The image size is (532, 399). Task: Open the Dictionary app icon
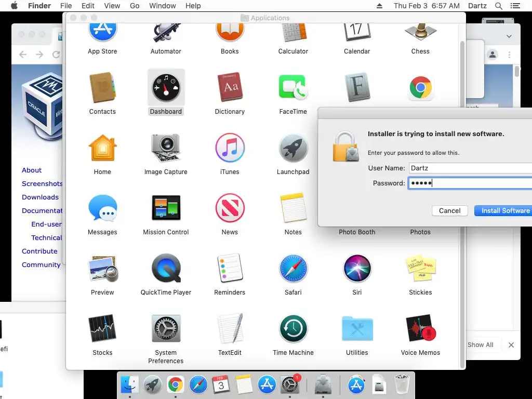(x=230, y=87)
